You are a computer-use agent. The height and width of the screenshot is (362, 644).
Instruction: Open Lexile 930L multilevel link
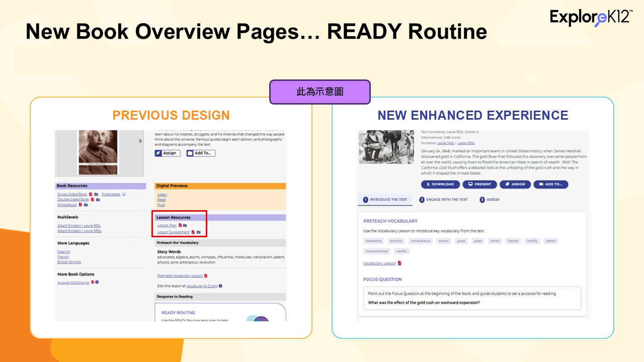(x=466, y=143)
